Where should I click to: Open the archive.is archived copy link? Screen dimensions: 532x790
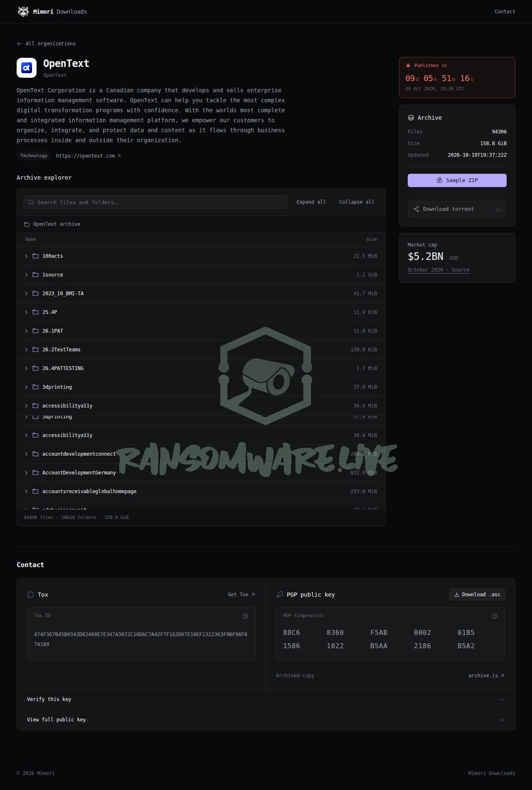coord(486,676)
